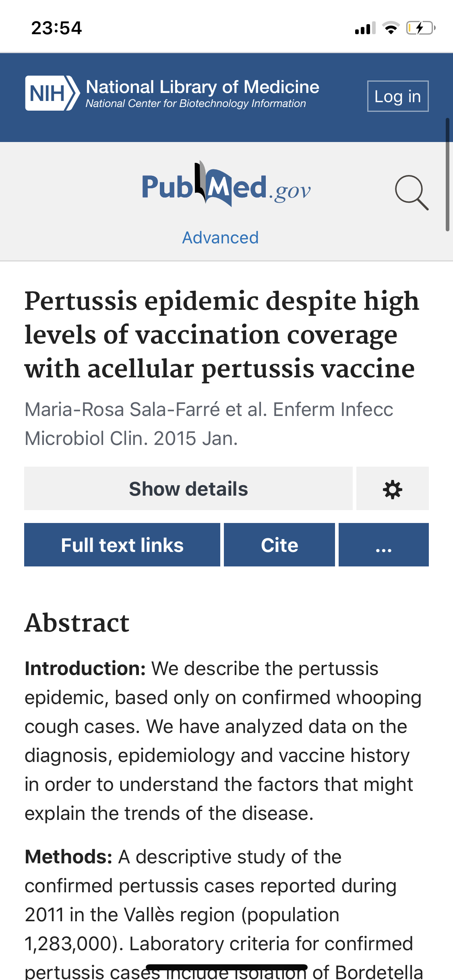Screen dimensions: 453x980
Task: Click National Library of Medicine title
Action: point(203,87)
